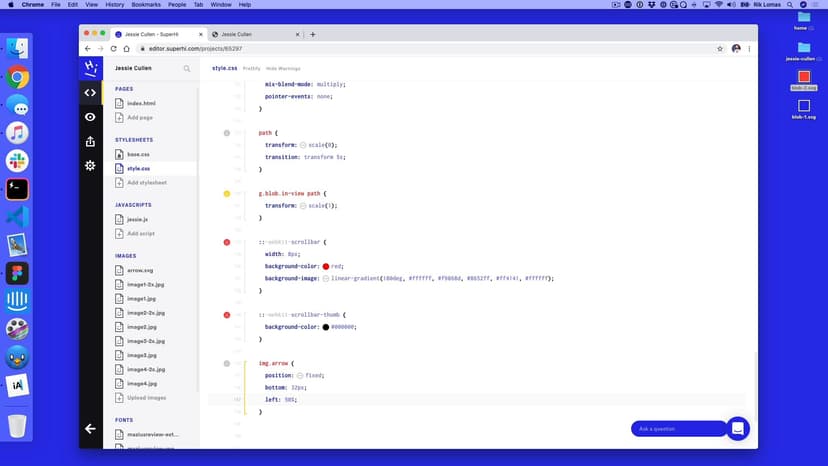Click the search icon beside Jessie Cullen
The image size is (828, 466).
[x=187, y=69]
